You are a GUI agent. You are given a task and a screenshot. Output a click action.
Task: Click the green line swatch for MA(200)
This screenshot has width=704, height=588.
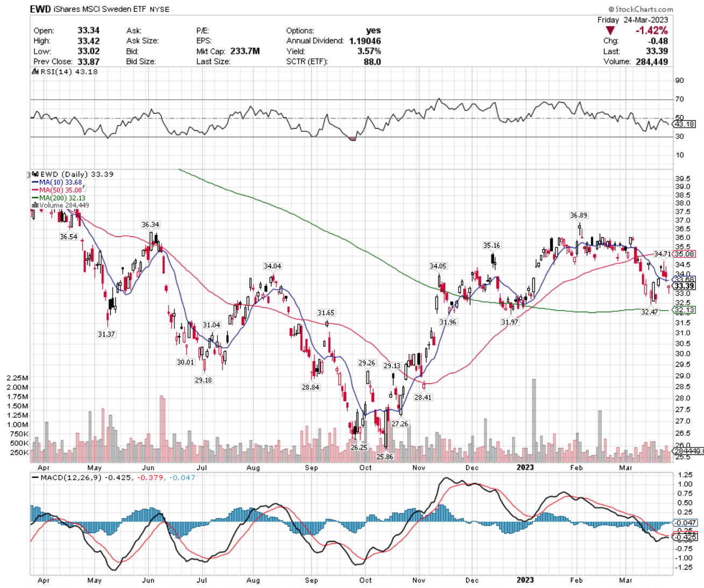pos(36,198)
